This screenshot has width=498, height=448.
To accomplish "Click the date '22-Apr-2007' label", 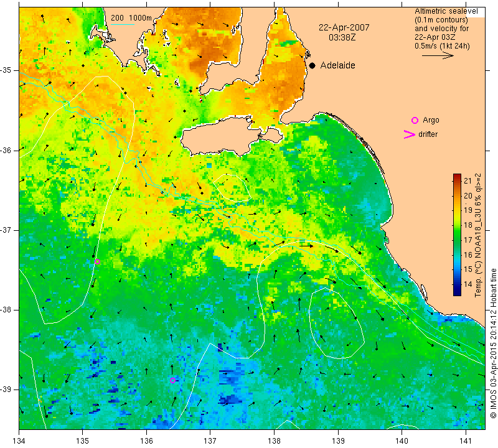I will (x=344, y=27).
